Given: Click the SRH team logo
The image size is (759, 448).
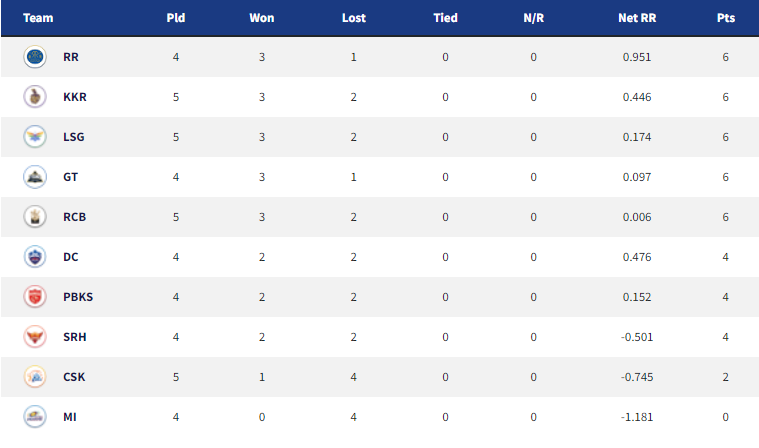Looking at the screenshot, I should pos(35,337).
